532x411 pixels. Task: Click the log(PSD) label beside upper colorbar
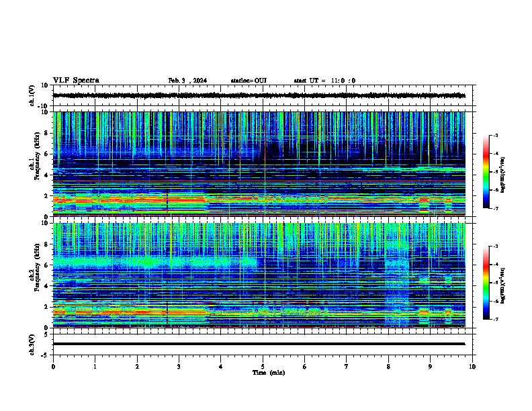pos(503,175)
